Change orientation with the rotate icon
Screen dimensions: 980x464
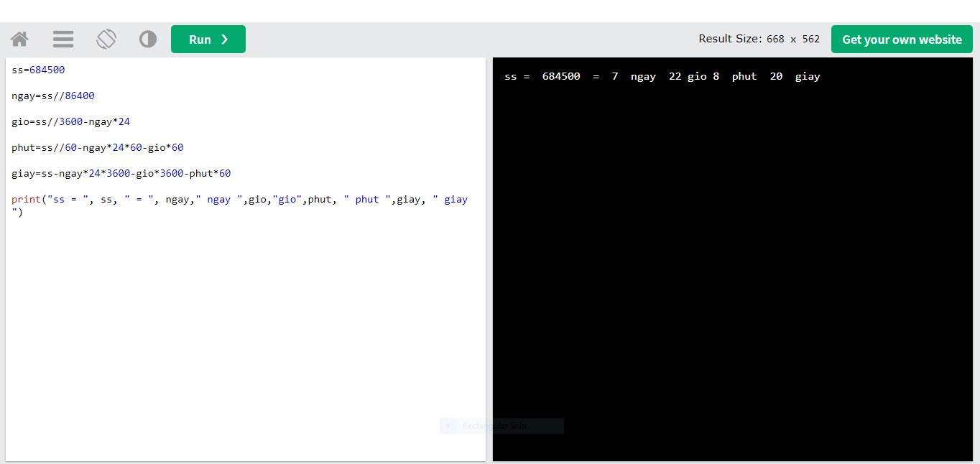106,39
